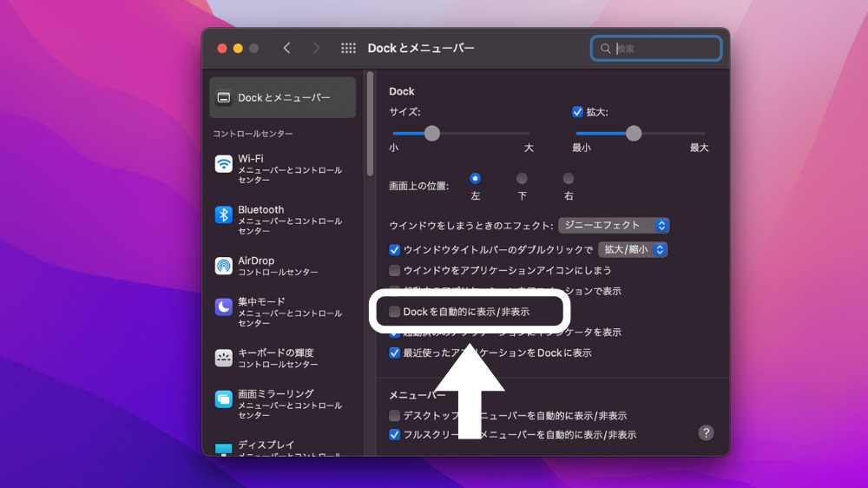Viewport: 868px width, 488px height.
Task: Open help with the question mark button
Action: pos(706,432)
